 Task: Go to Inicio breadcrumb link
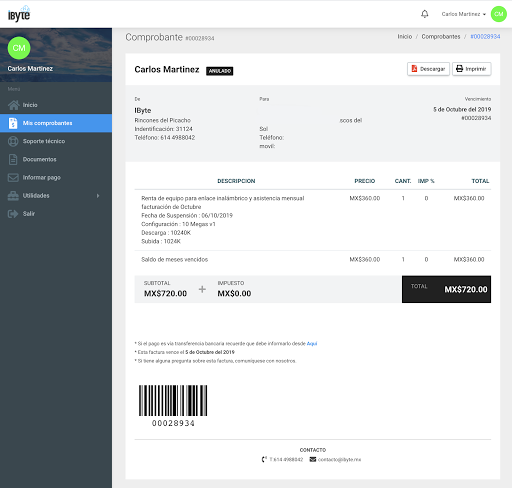pyautogui.click(x=405, y=37)
